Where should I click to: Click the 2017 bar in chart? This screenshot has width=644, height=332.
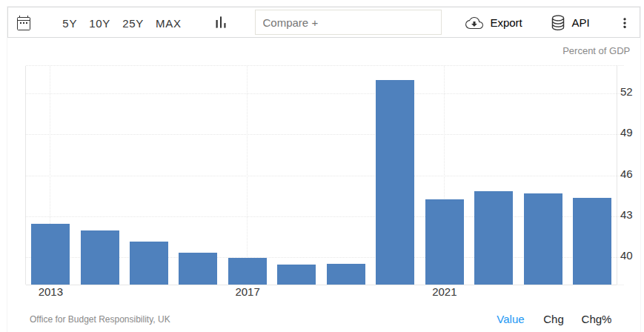pos(248,271)
